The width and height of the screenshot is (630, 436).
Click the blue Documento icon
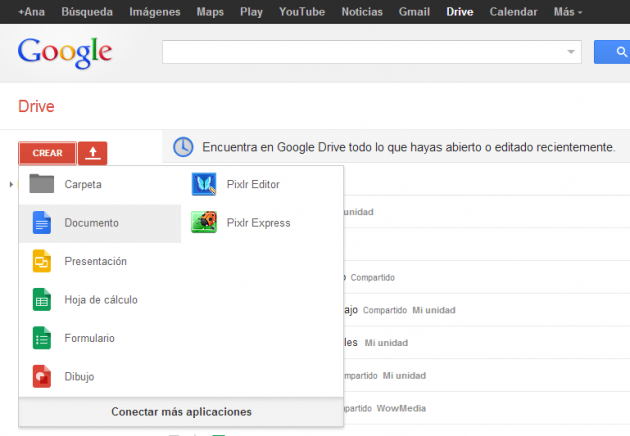click(x=42, y=222)
